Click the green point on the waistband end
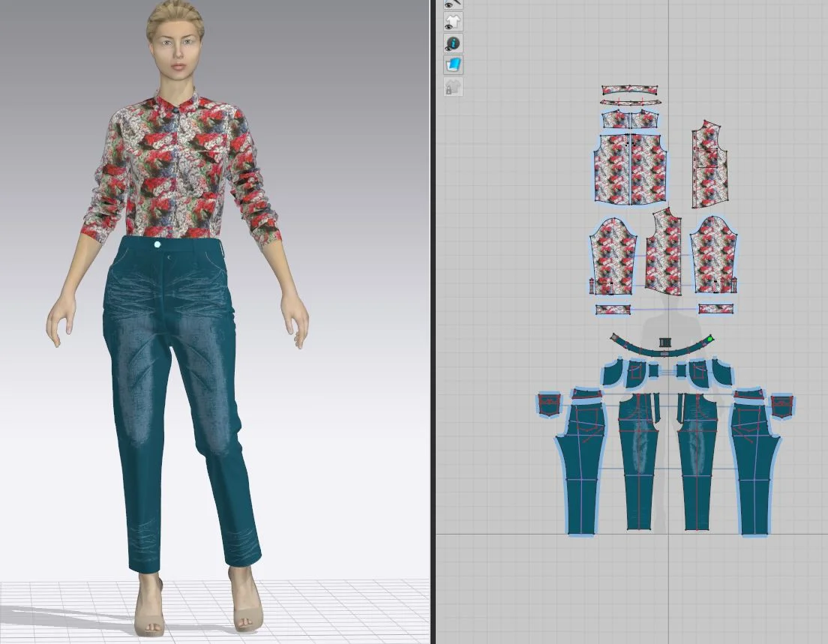Screen dimensions: 828x644 tap(709, 338)
